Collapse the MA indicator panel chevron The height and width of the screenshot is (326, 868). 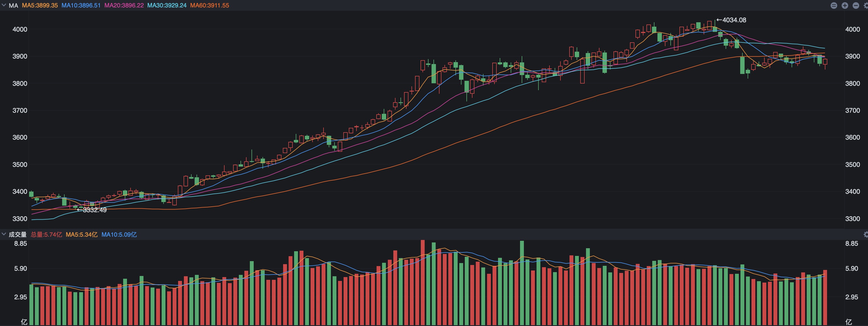pos(4,5)
